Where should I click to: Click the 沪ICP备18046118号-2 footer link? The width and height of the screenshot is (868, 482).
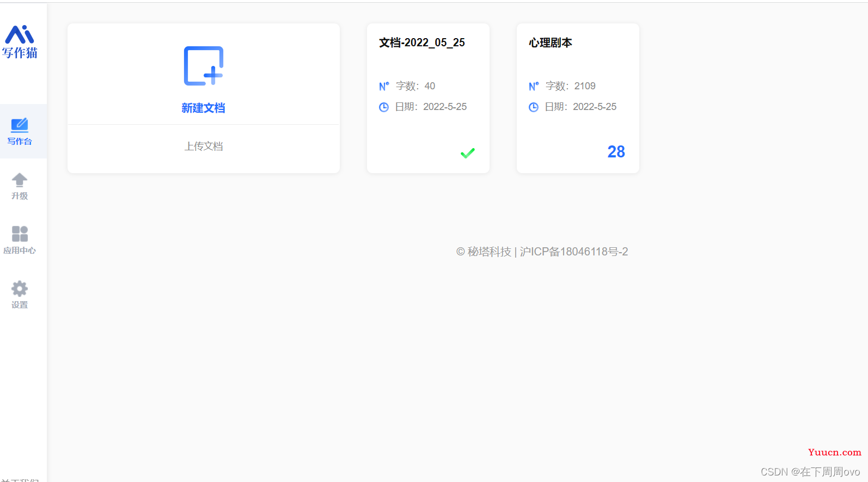point(574,252)
